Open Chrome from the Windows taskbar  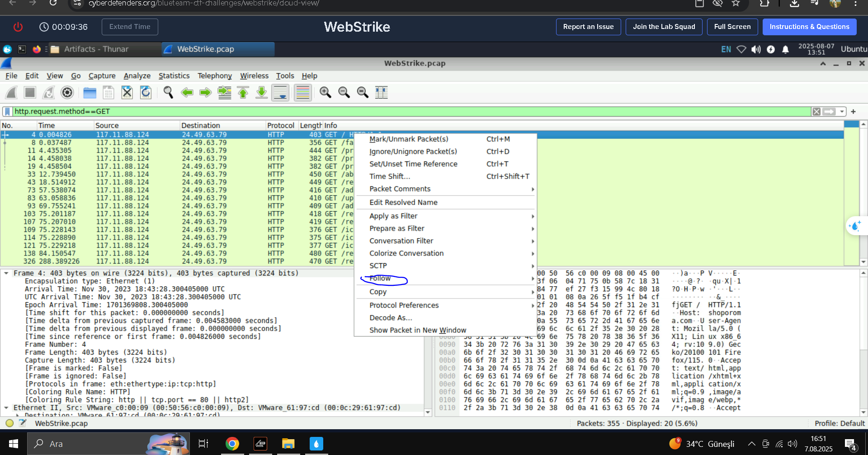232,444
